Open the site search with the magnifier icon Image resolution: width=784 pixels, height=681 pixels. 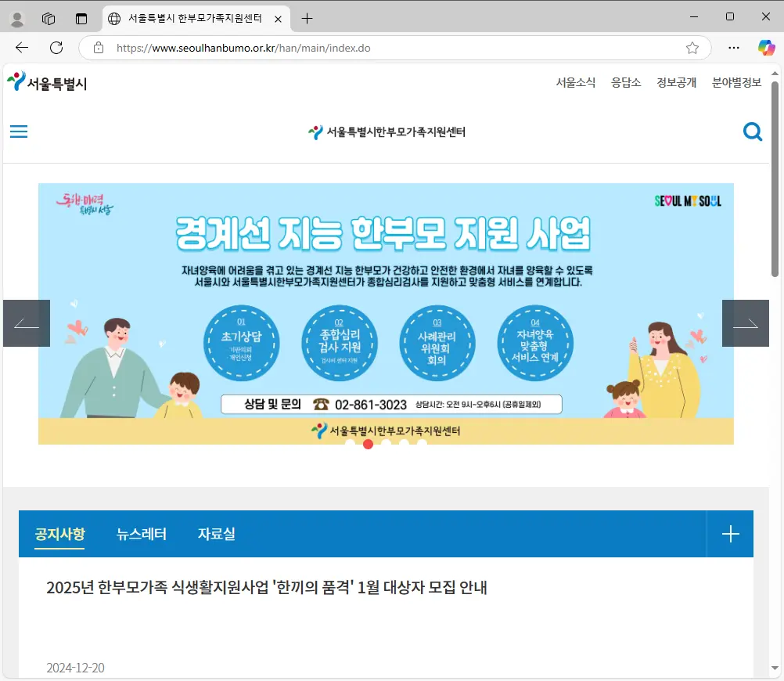(753, 132)
